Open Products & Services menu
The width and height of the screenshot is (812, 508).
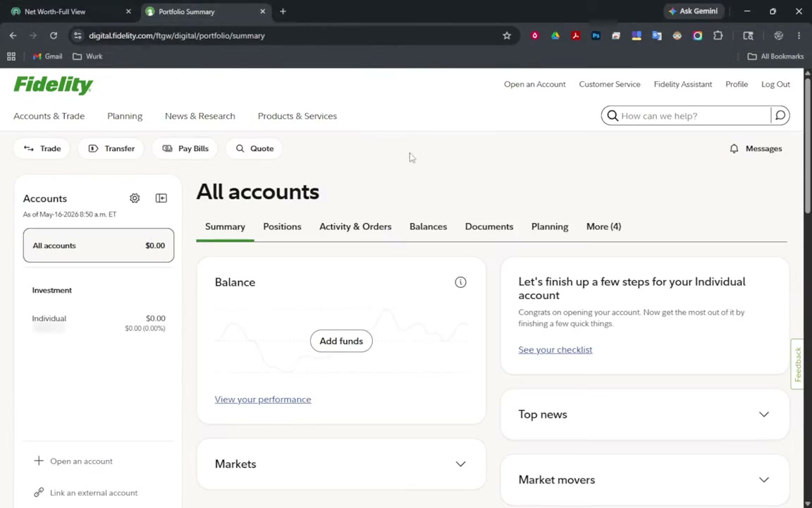(297, 116)
